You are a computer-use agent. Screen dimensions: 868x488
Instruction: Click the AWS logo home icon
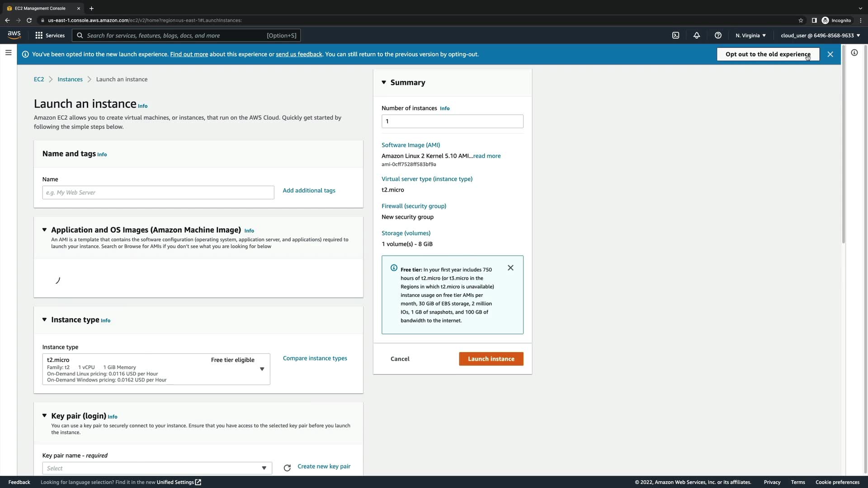[x=14, y=35]
